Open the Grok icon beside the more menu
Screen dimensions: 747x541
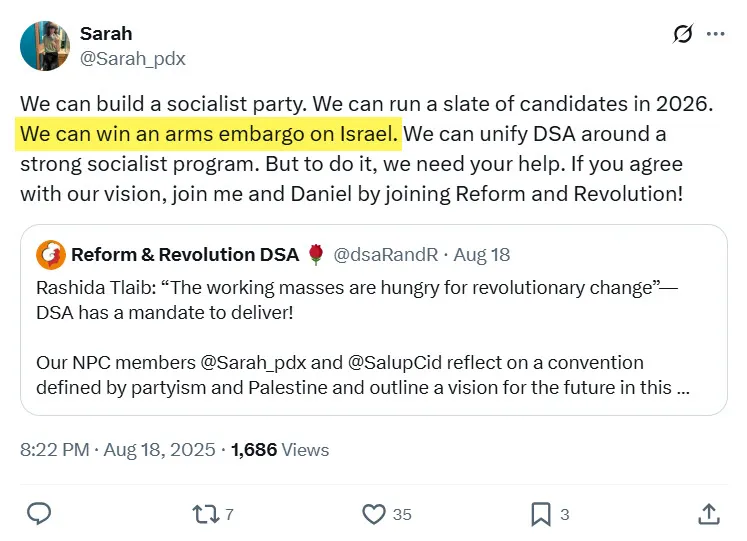point(683,34)
